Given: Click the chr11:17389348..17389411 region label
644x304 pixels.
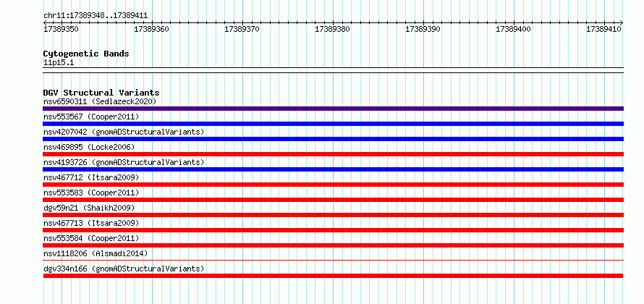Looking at the screenshot, I should click(x=96, y=16).
